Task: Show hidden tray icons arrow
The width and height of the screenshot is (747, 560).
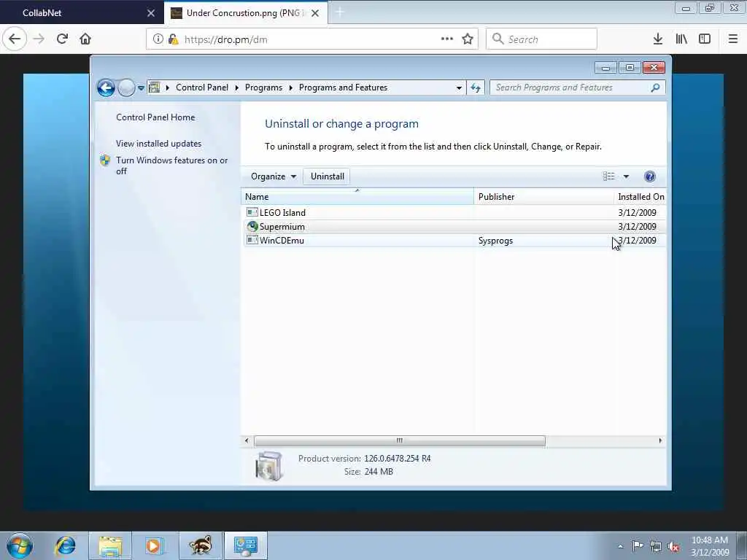Action: (620, 547)
